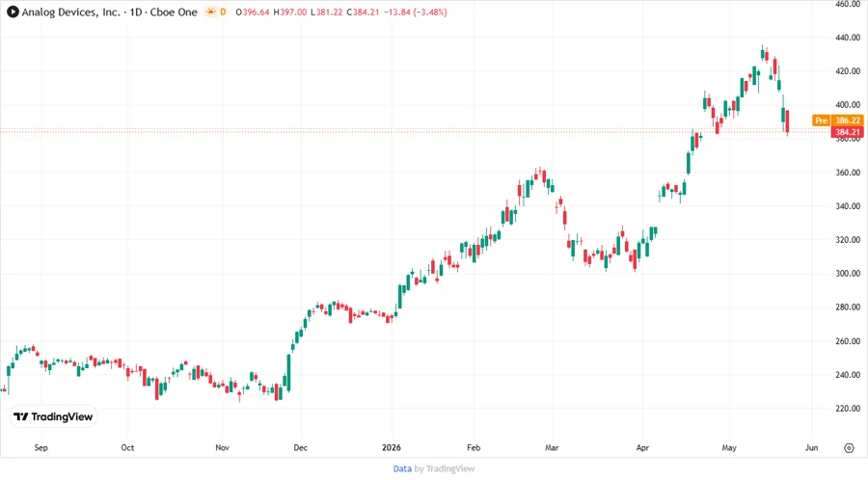The image size is (868, 480).
Task: Click the change value −13.84 (−3.48%)
Action: pos(415,13)
